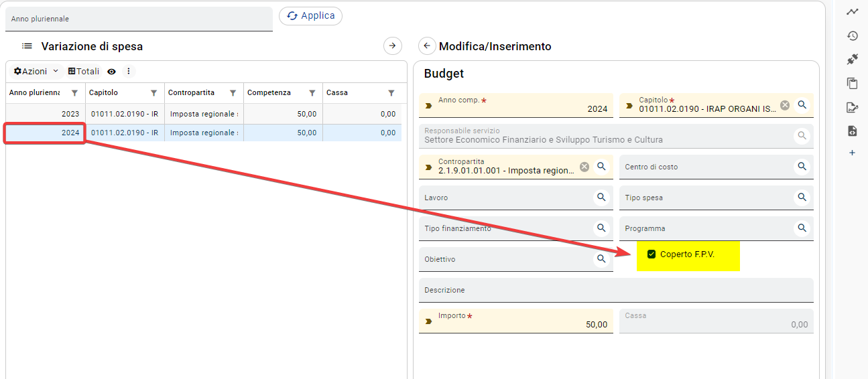868x379 pixels.
Task: Click the back arrow beside Modifica/Inserimento
Action: point(427,46)
